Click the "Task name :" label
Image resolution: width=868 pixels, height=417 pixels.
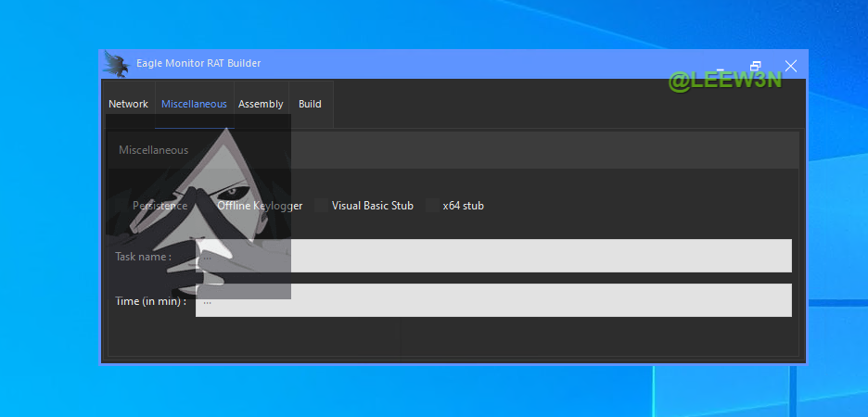pyautogui.click(x=143, y=256)
